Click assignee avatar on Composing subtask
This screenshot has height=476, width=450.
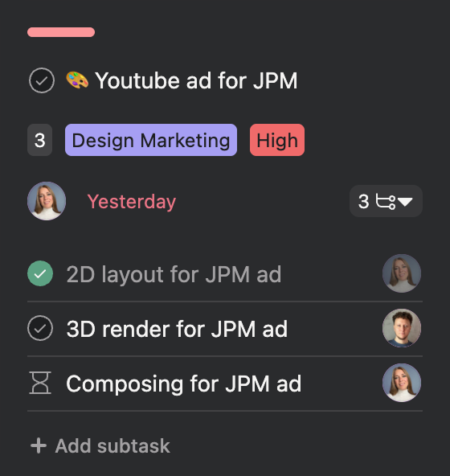(402, 383)
